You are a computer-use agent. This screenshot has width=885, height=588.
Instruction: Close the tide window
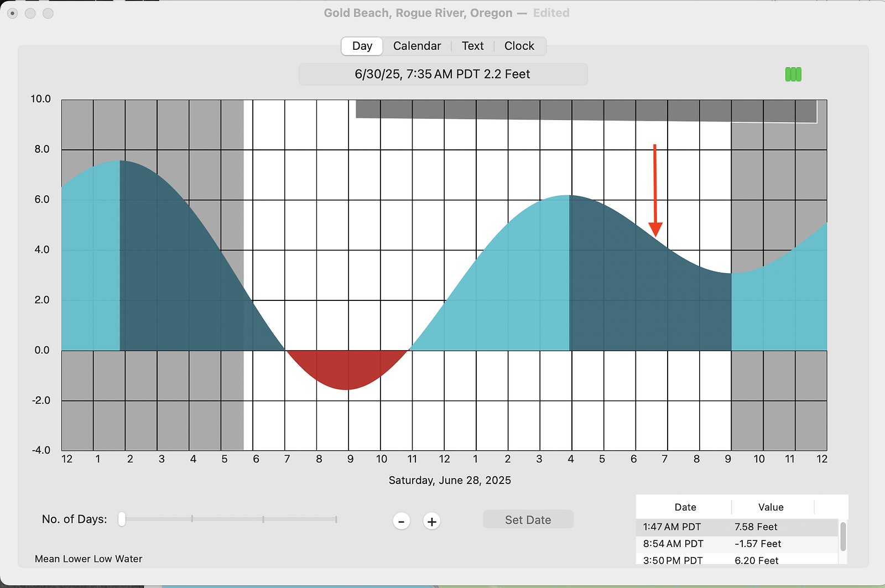pyautogui.click(x=13, y=13)
